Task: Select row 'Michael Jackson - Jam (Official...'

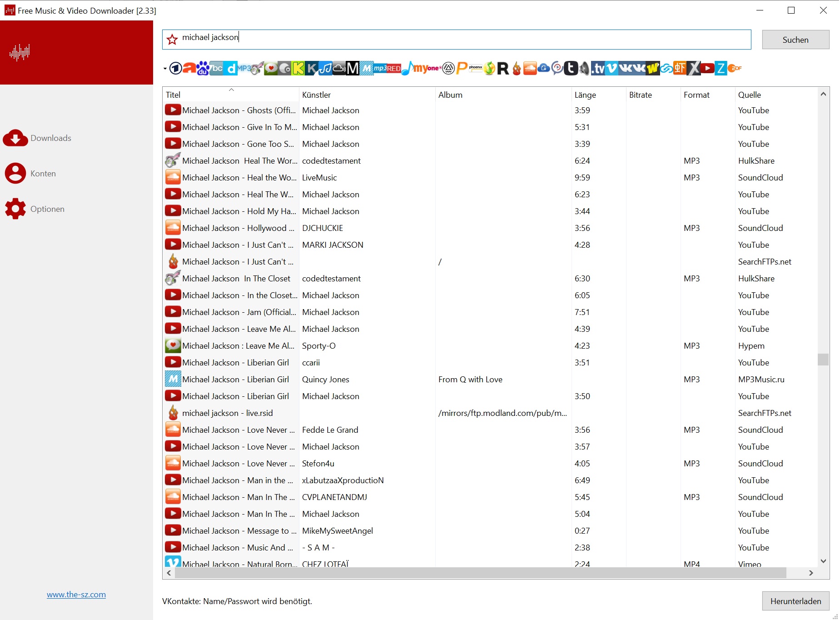Action: coord(490,312)
